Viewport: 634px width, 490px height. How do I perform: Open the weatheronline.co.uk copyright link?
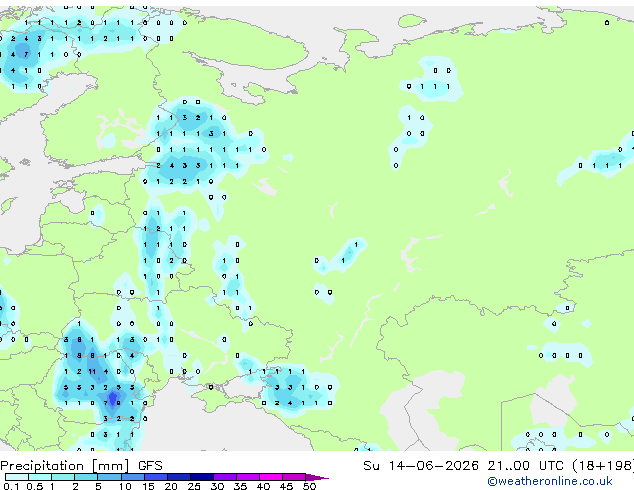pyautogui.click(x=549, y=481)
